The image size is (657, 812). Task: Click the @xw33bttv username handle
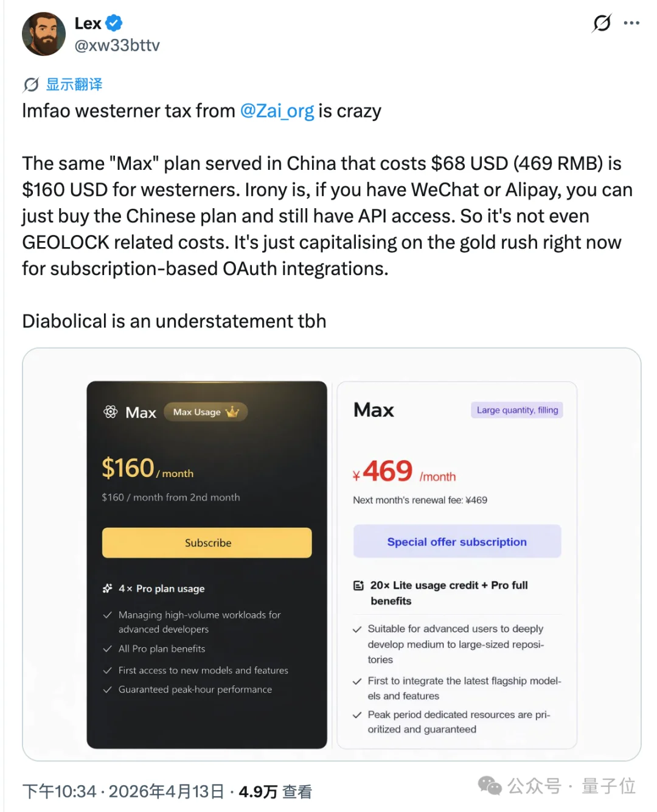[x=117, y=46]
